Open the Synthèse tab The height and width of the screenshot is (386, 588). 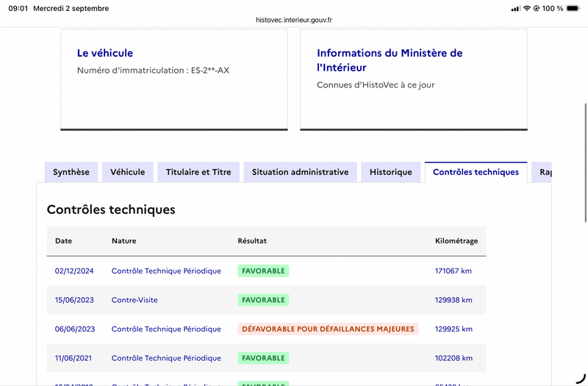[x=71, y=172]
